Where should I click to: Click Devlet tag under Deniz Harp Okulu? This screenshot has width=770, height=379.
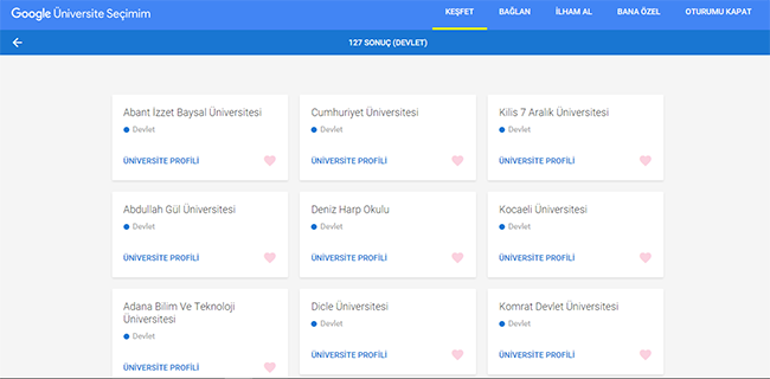coord(331,227)
